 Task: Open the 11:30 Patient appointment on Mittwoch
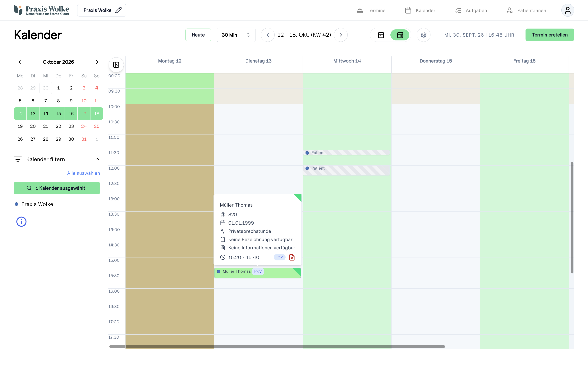[346, 153]
